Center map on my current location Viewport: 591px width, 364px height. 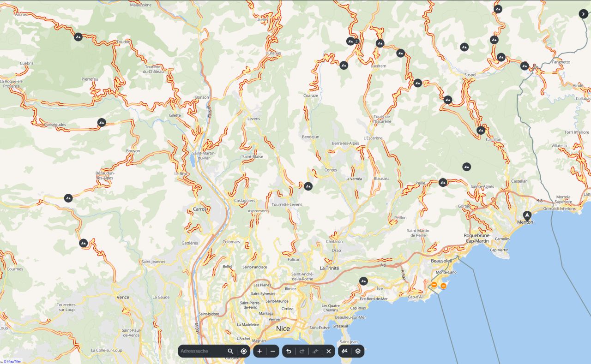244,351
